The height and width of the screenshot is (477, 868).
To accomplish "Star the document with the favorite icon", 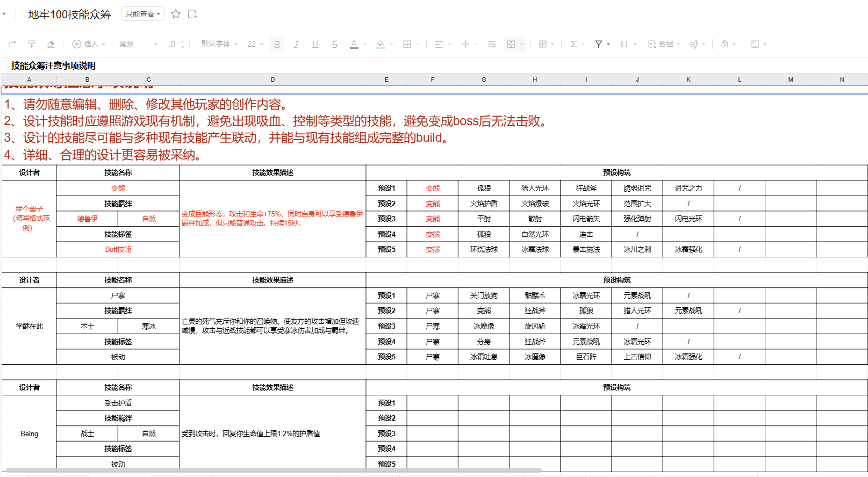I will [175, 14].
